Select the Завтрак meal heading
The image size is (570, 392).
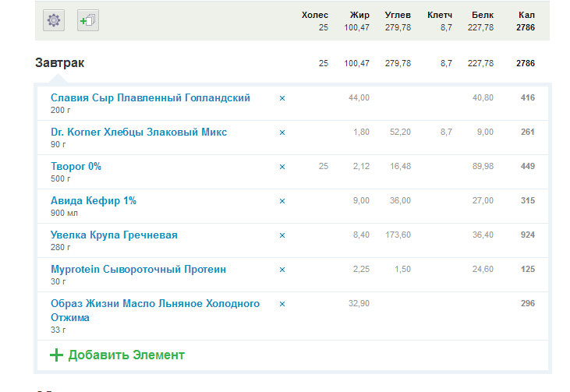click(59, 63)
